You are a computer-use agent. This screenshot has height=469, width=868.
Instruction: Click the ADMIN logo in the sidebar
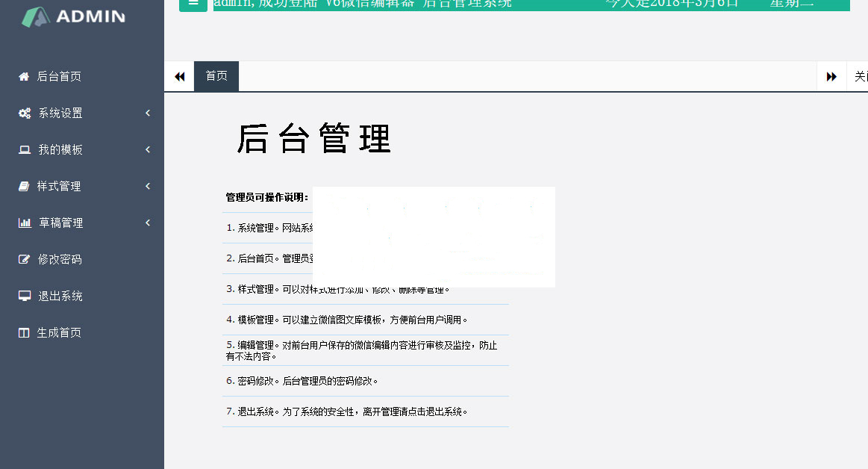(x=73, y=16)
